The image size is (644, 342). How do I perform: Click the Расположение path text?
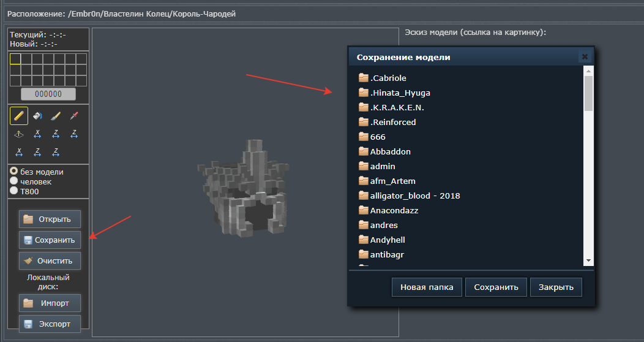click(122, 14)
